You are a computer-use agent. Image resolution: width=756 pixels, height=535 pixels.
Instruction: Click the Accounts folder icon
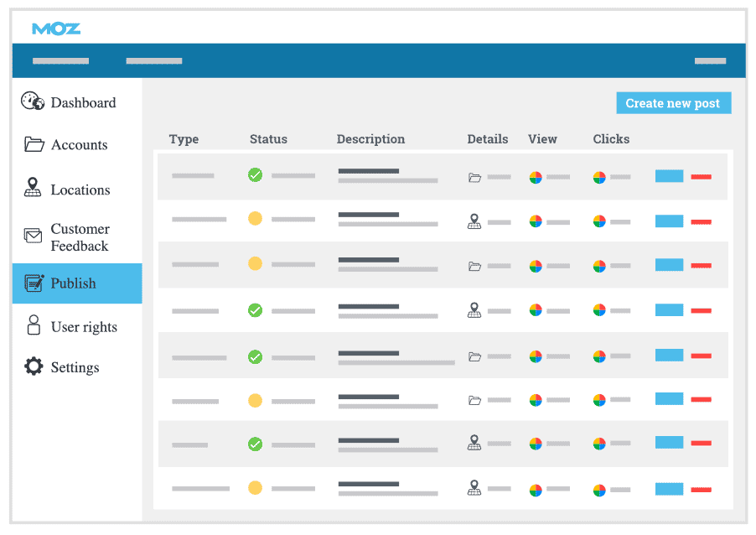click(x=34, y=144)
